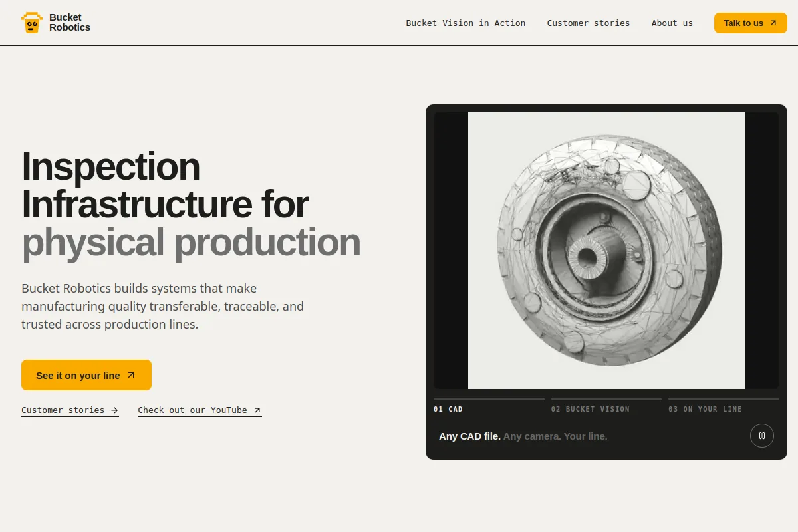The width and height of the screenshot is (798, 532).
Task: Click 'Any CAD file.' caption text
Action: [469, 436]
